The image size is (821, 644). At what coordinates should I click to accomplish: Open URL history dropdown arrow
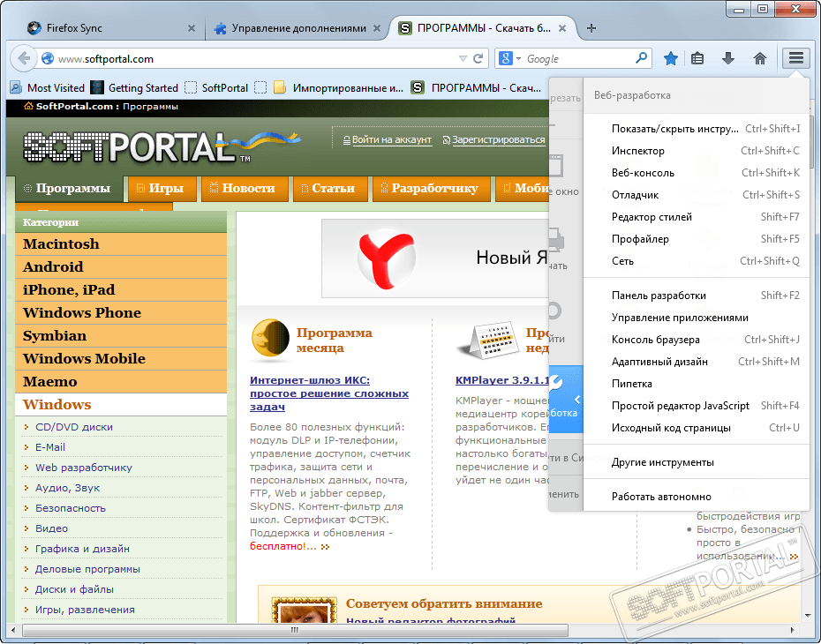click(463, 58)
